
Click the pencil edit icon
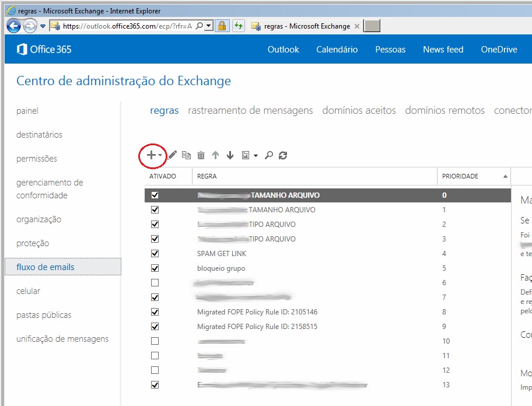coord(172,155)
